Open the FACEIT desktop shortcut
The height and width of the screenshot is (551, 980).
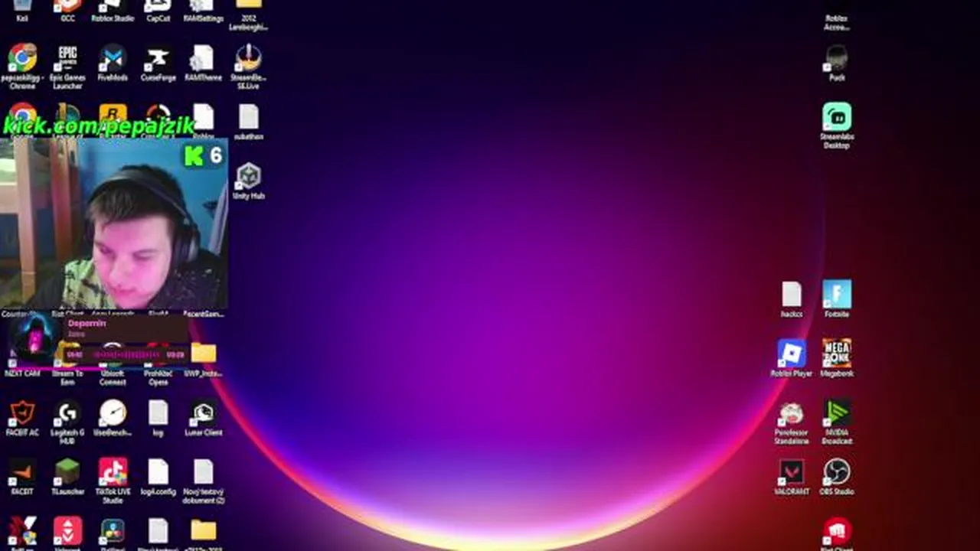point(22,473)
